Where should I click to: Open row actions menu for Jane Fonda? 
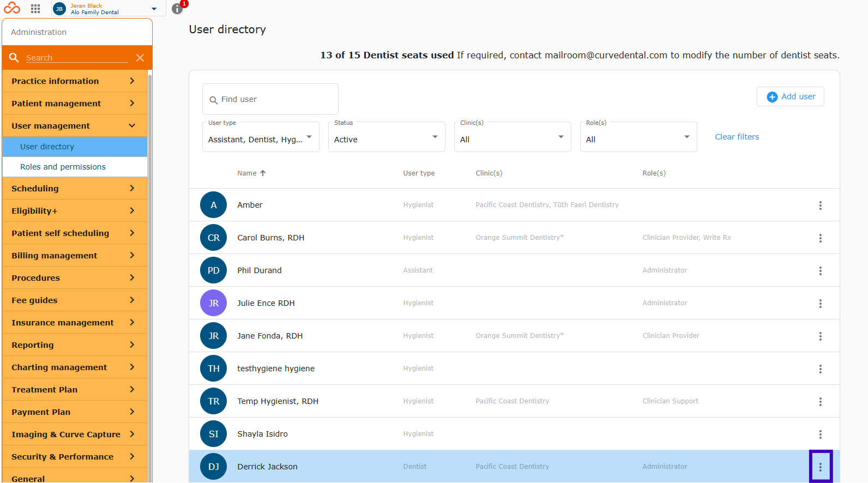point(820,336)
